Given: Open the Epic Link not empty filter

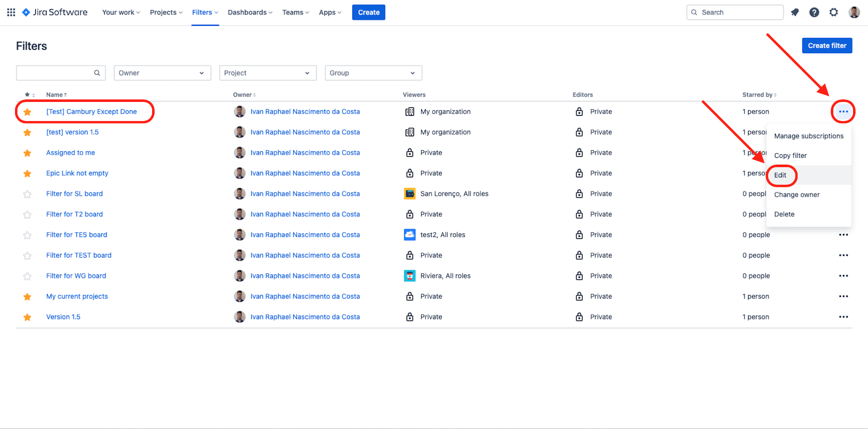Looking at the screenshot, I should tap(77, 173).
